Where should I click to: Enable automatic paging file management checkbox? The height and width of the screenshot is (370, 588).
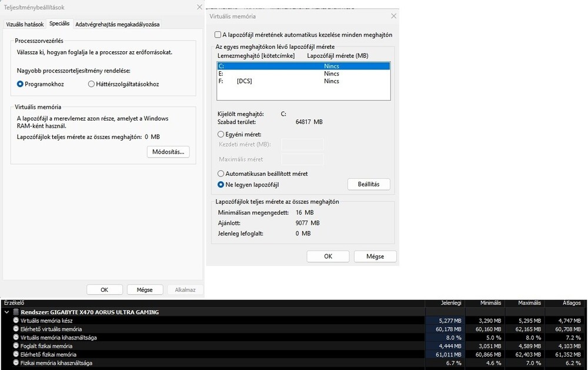218,35
